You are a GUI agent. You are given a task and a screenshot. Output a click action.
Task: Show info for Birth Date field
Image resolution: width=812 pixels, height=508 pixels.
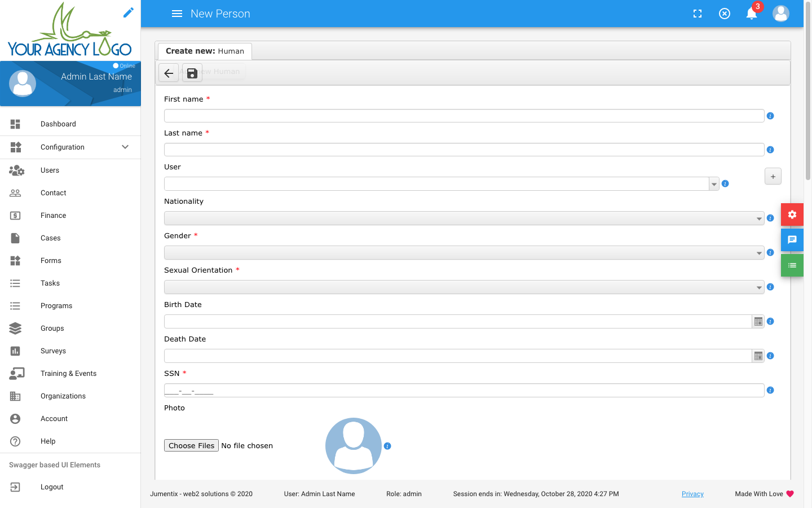(x=770, y=321)
